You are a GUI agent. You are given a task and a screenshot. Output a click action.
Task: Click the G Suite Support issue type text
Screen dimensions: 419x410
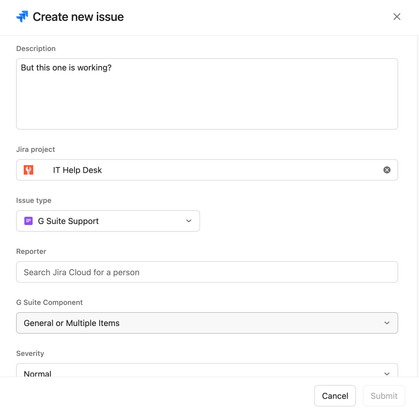coord(68,221)
